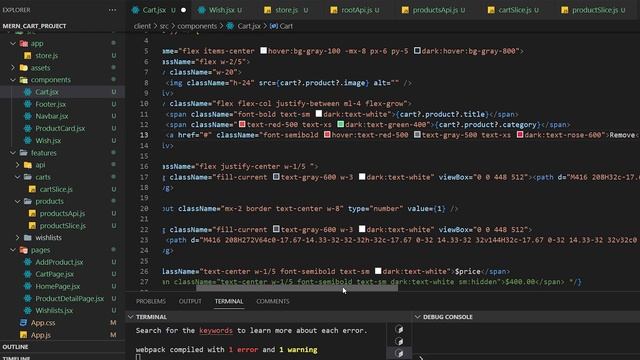Image resolution: width=640 pixels, height=360 pixels.
Task: Click the file icon of App.css
Action: 24,322
